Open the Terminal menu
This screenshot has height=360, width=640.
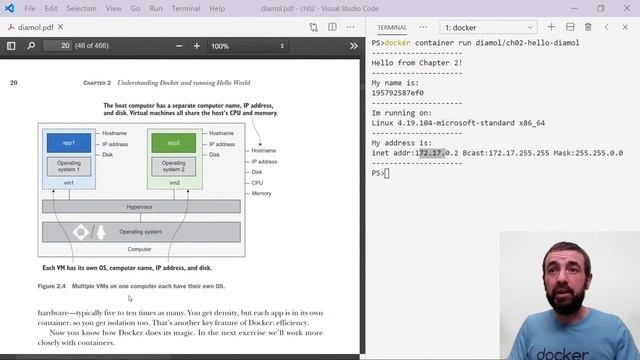[x=186, y=9]
